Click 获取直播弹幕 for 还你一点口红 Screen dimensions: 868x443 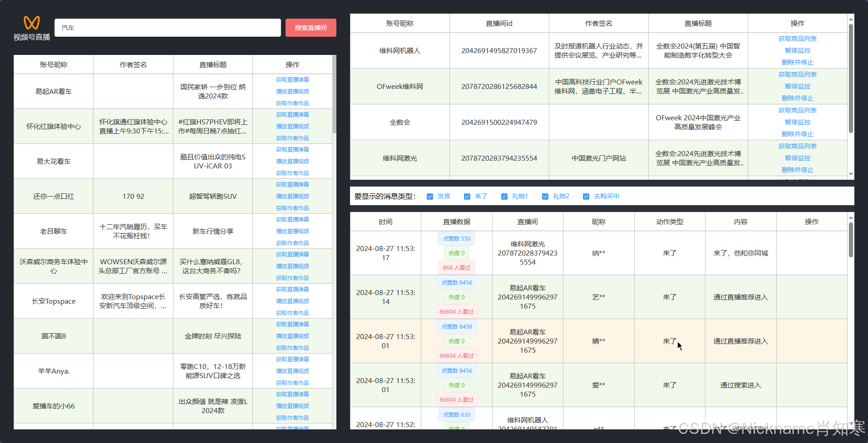click(292, 184)
